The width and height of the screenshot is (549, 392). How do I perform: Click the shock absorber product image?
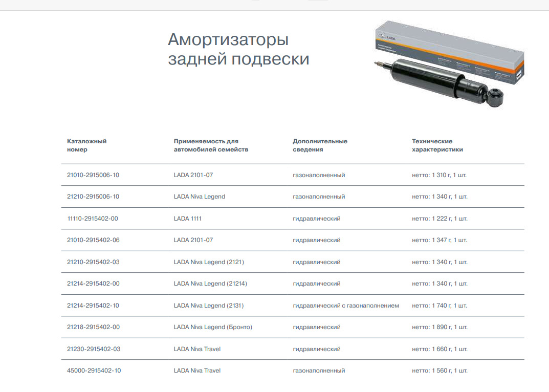click(448, 67)
